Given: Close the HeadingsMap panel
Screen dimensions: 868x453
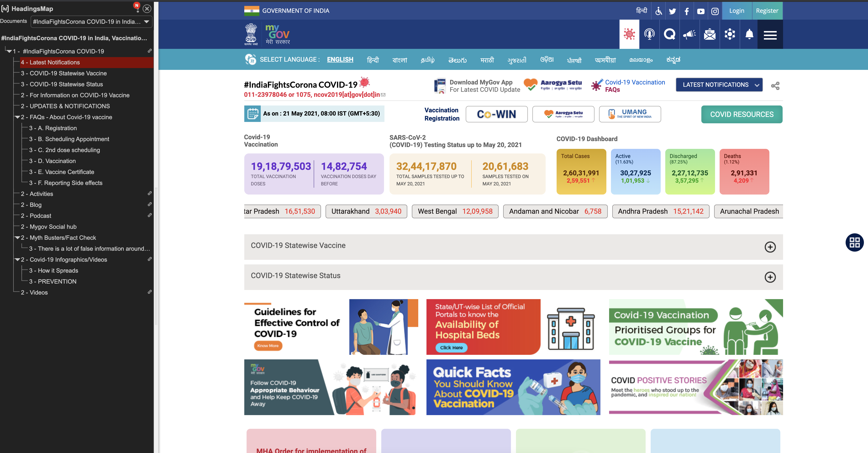Looking at the screenshot, I should tap(147, 9).
